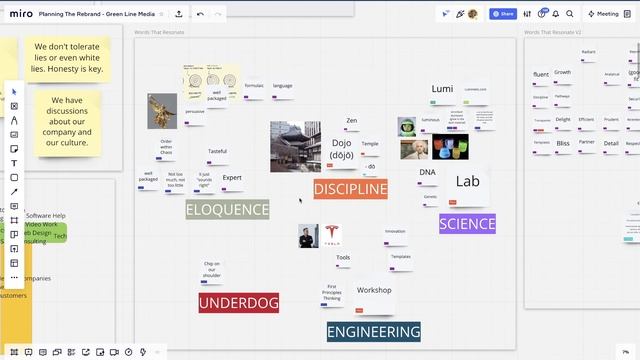Click the export board upload icon
The height and width of the screenshot is (360, 640).
coord(178,14)
